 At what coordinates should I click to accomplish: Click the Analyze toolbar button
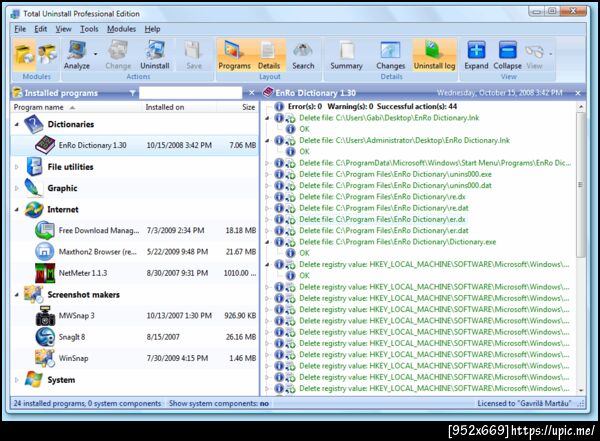click(77, 55)
